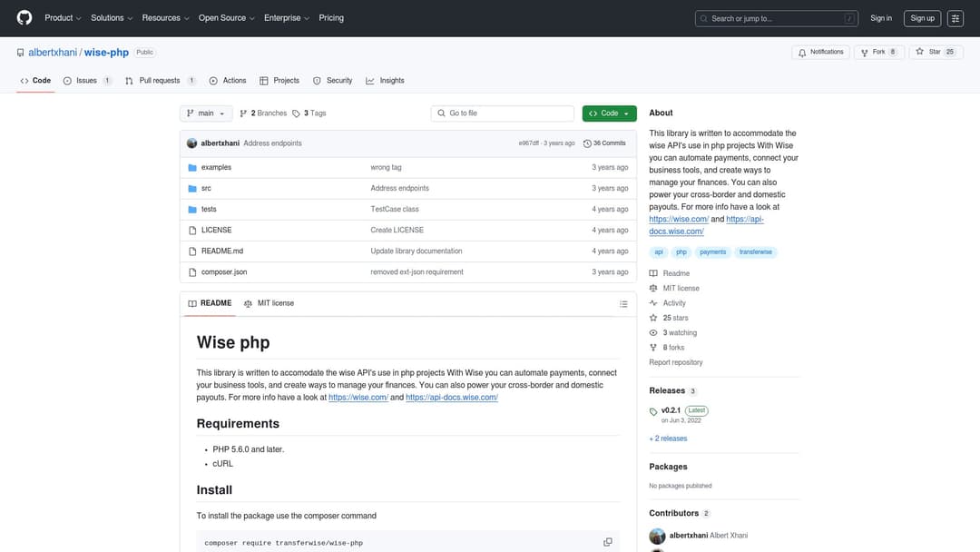Image resolution: width=980 pixels, height=552 pixels.
Task: Click the eye icon beside 3 watching
Action: pos(653,332)
